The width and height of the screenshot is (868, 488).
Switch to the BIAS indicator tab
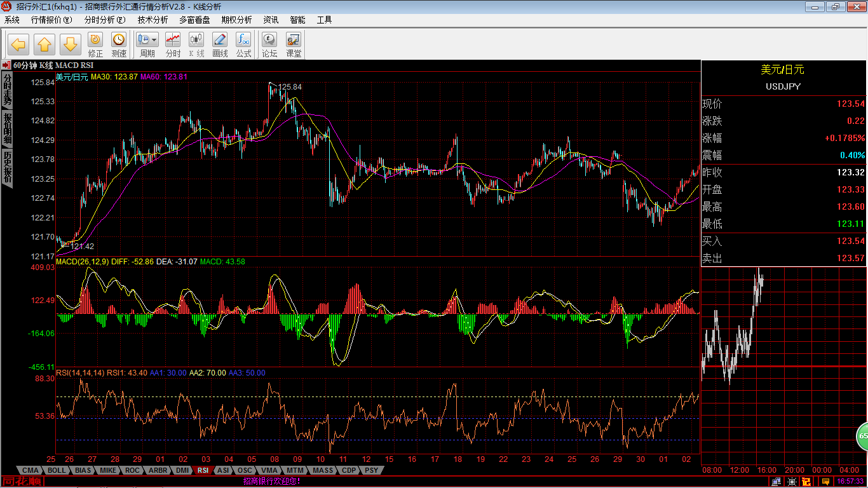[x=83, y=470]
